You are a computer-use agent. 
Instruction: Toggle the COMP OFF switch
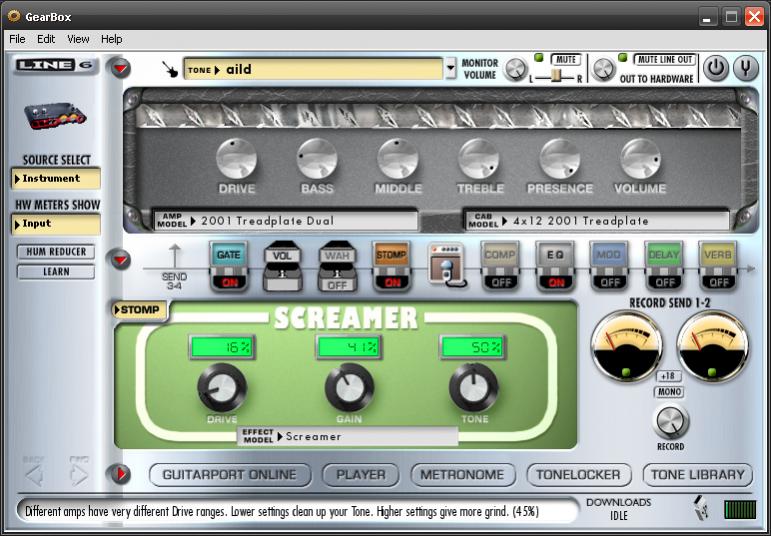coord(501,282)
